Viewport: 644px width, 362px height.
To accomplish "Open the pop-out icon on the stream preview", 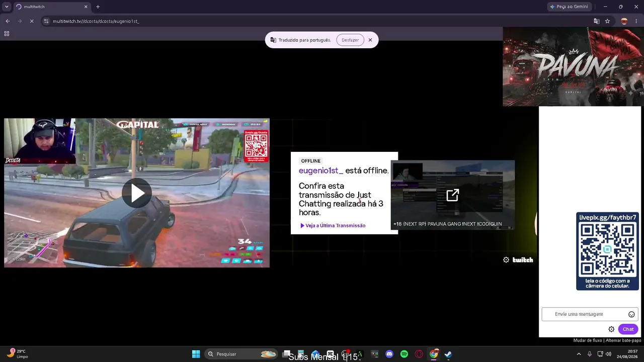I will (453, 195).
